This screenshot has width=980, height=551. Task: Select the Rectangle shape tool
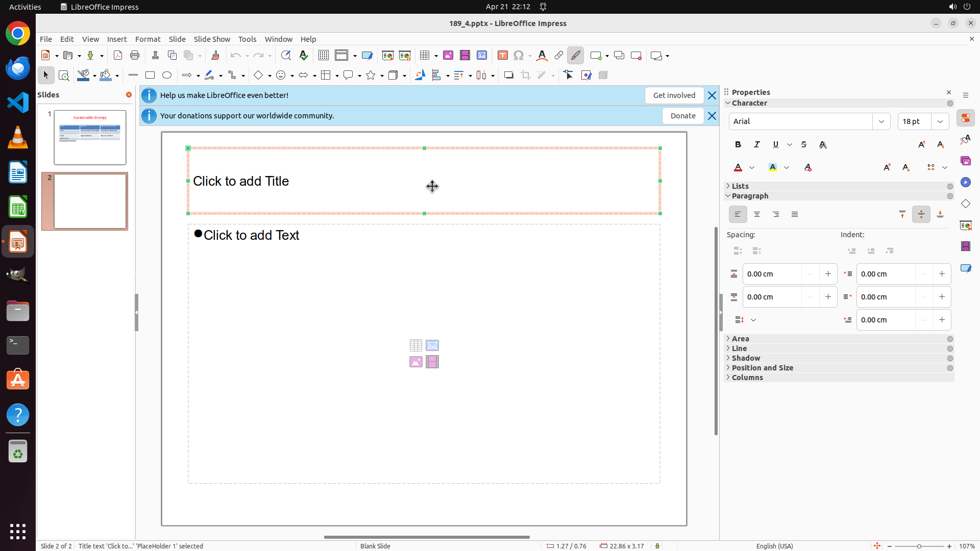coord(150,76)
